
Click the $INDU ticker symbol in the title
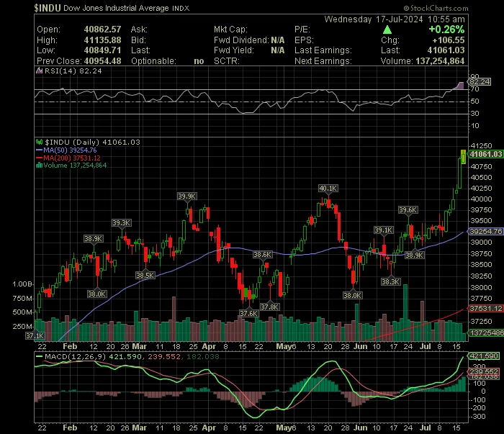coord(48,8)
